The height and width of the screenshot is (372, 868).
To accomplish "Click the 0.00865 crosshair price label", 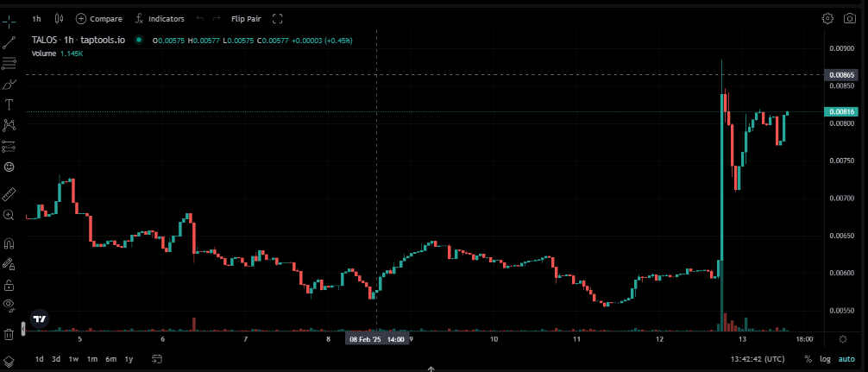I will tap(841, 74).
